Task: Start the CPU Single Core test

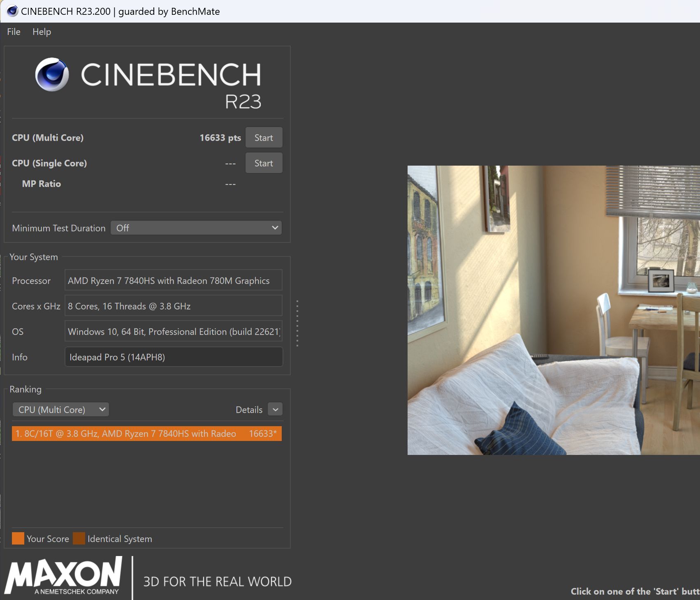Action: 264,163
